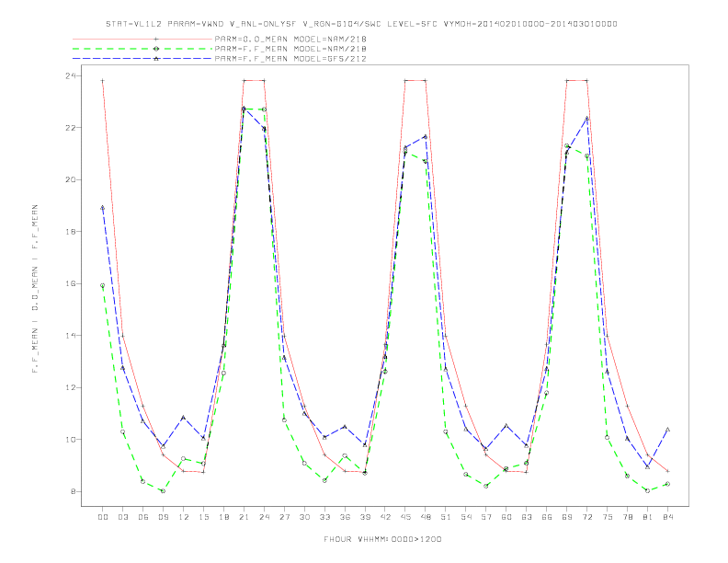Click x-axis tick label 75

[x=608, y=517]
